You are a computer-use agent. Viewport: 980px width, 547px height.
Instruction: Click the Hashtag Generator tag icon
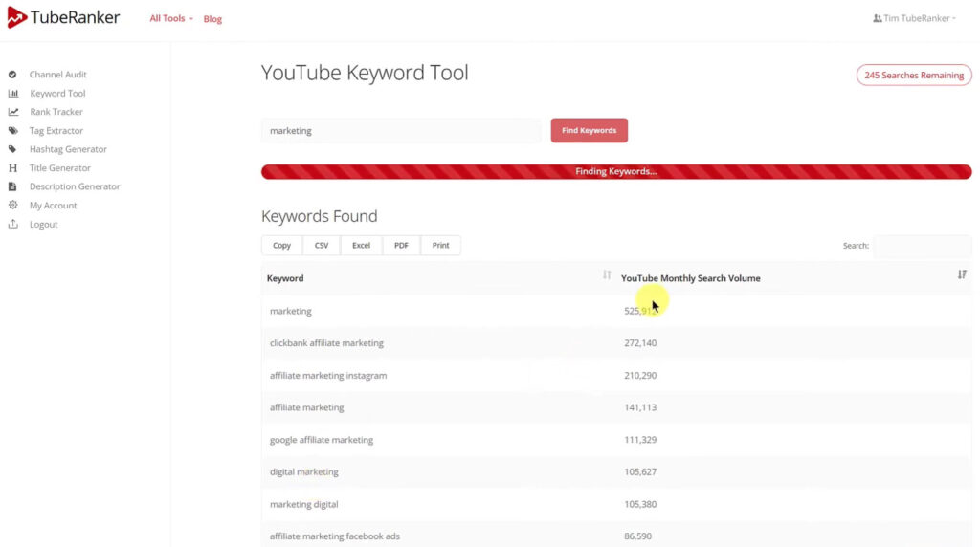coord(12,149)
